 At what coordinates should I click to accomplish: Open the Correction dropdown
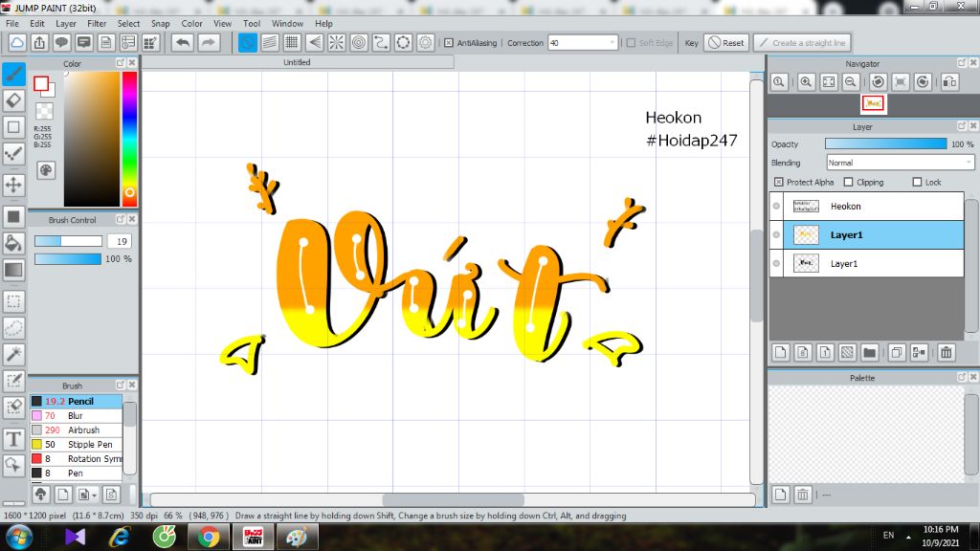pyautogui.click(x=612, y=42)
